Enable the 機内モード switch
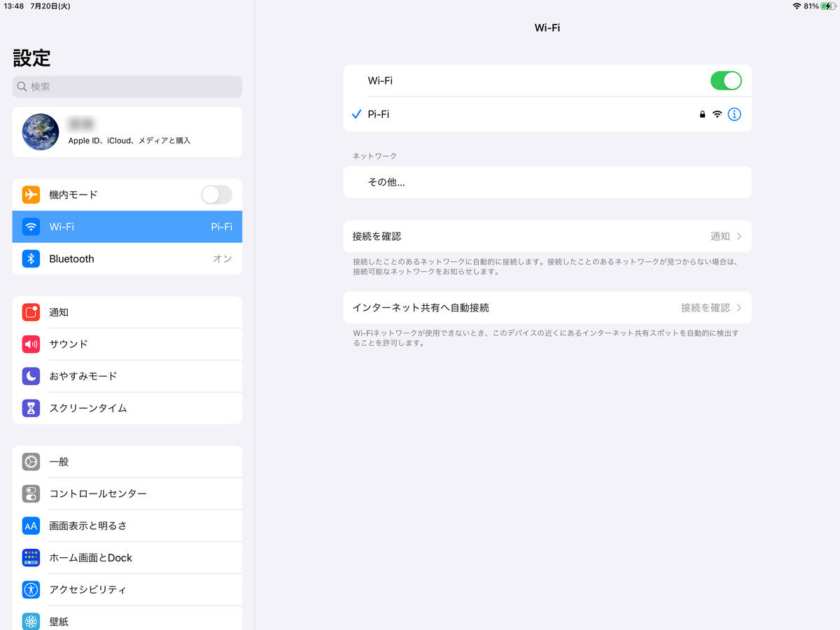This screenshot has height=630, width=840. coord(216,195)
